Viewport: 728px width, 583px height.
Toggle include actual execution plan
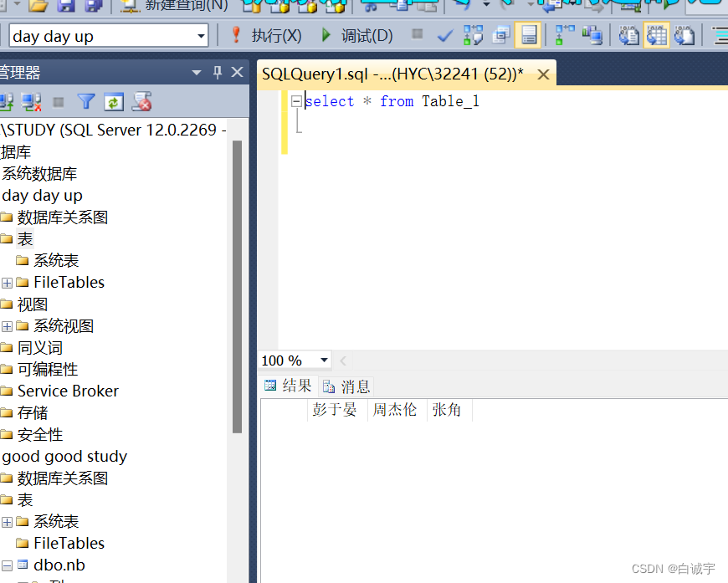(565, 35)
